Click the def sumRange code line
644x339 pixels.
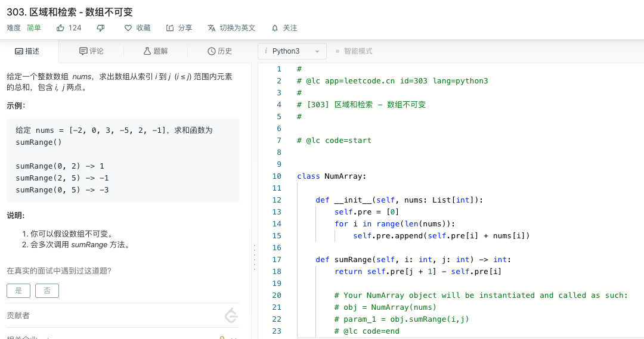tap(413, 259)
